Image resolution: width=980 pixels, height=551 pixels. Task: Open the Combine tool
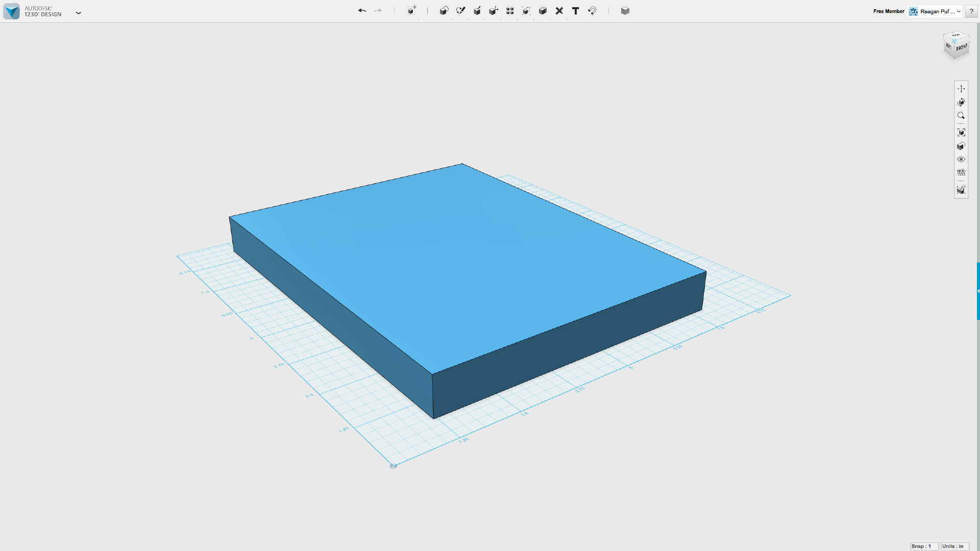[x=543, y=11]
